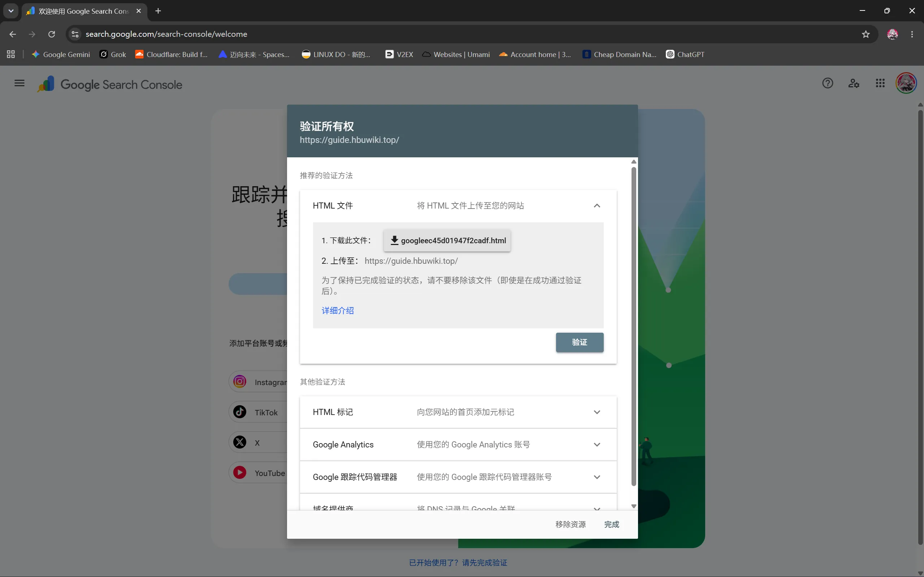This screenshot has width=924, height=577.
Task: Click the Instagram platform icon
Action: click(240, 381)
